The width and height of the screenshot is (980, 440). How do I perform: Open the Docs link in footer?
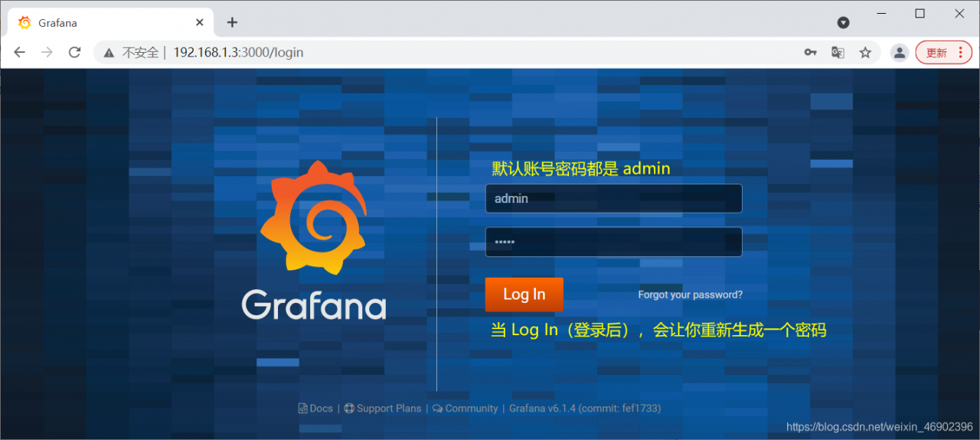[316, 409]
